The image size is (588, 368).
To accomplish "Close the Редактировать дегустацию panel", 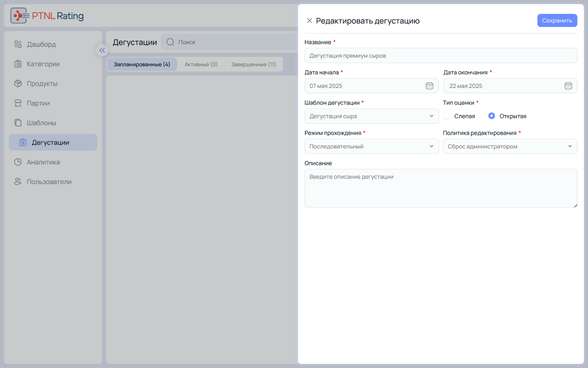I will 310,20.
